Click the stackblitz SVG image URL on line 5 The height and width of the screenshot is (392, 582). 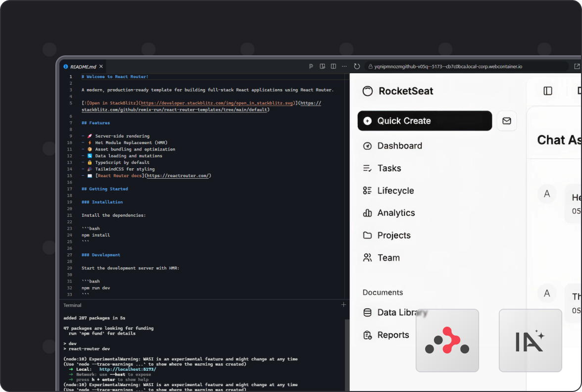[x=217, y=103]
